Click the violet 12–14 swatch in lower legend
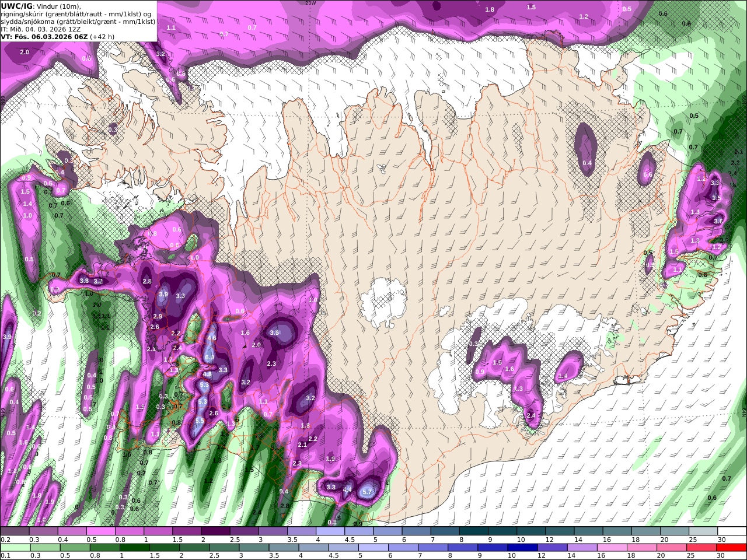 551,548
